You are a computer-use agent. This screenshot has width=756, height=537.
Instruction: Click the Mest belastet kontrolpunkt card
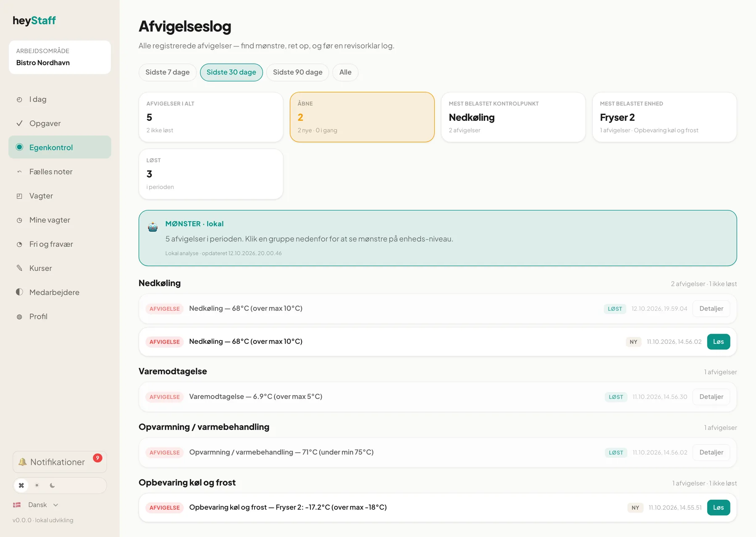[513, 117]
